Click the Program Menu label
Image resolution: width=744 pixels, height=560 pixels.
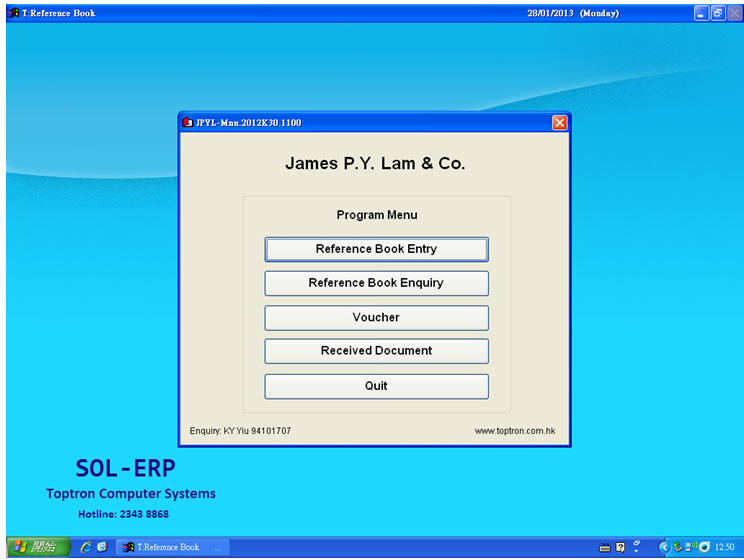point(377,215)
